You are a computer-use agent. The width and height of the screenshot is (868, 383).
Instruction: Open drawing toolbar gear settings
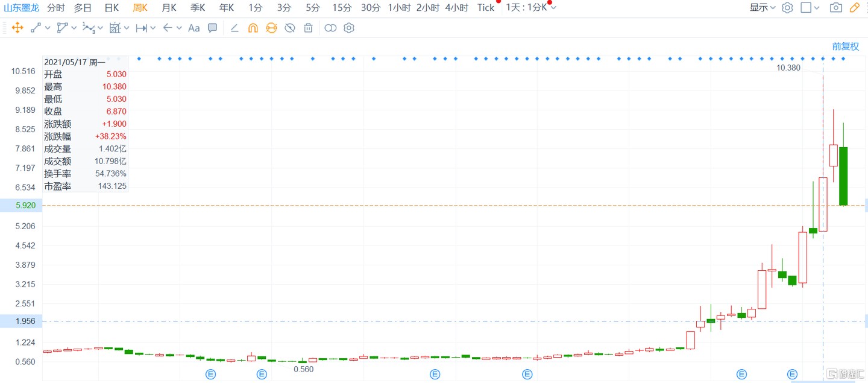click(349, 28)
